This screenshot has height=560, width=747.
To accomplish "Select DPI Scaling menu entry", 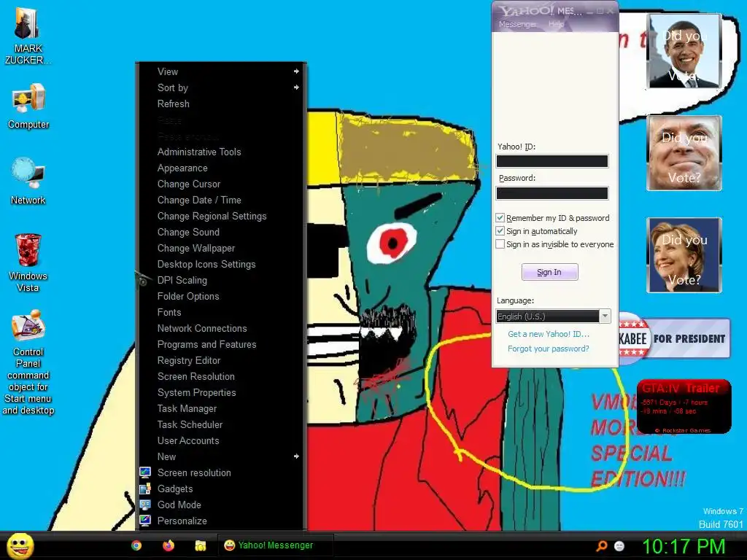I will [x=222, y=280].
